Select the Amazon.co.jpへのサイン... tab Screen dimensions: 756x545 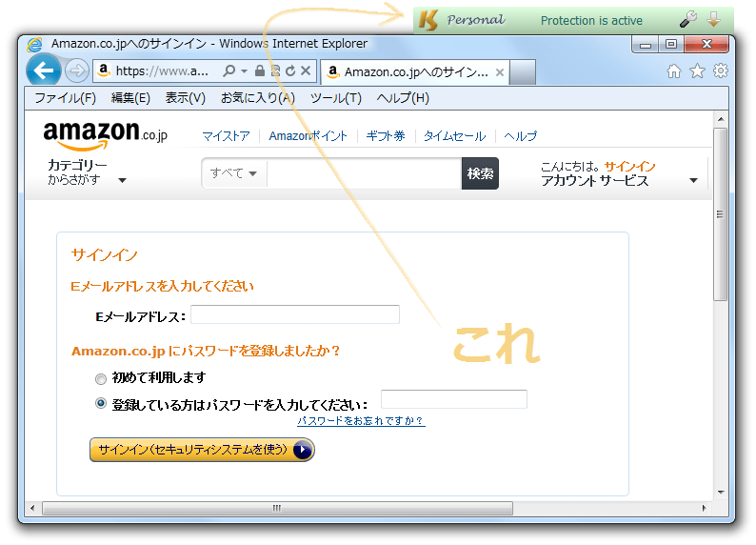414,72
